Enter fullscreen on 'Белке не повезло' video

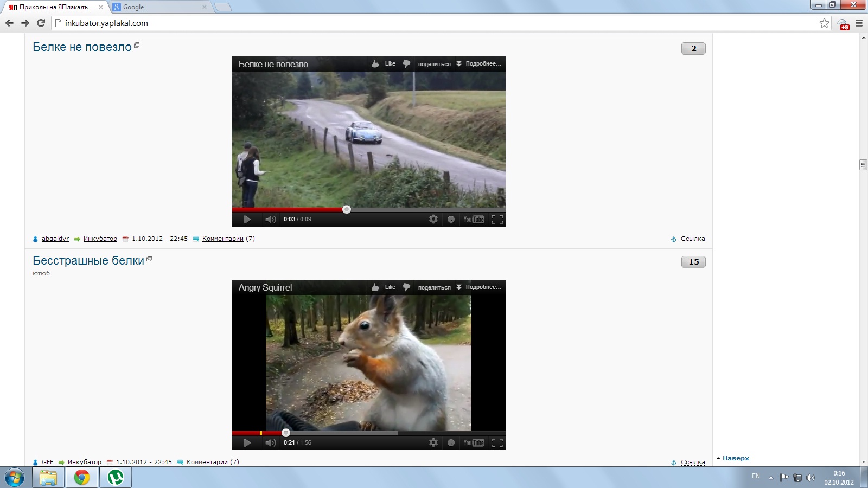[x=497, y=219]
